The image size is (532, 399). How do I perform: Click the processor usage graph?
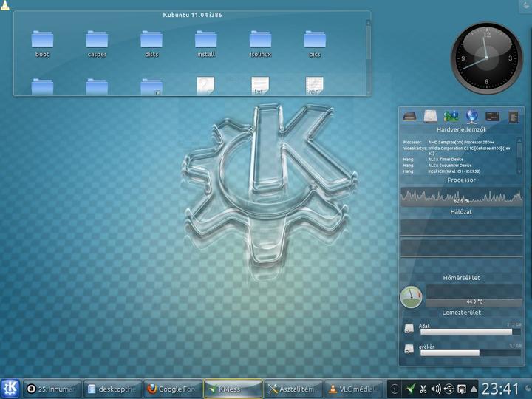pos(461,197)
